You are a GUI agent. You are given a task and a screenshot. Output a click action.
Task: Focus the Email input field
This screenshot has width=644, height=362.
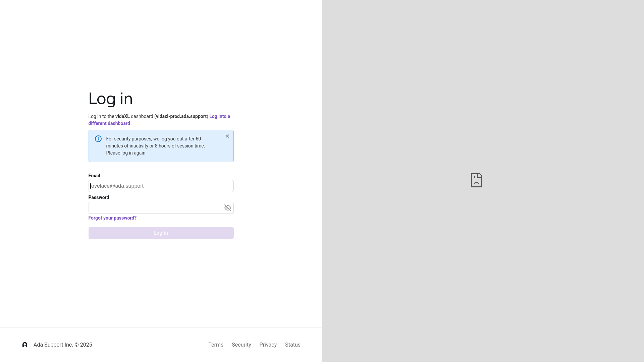[x=161, y=186]
